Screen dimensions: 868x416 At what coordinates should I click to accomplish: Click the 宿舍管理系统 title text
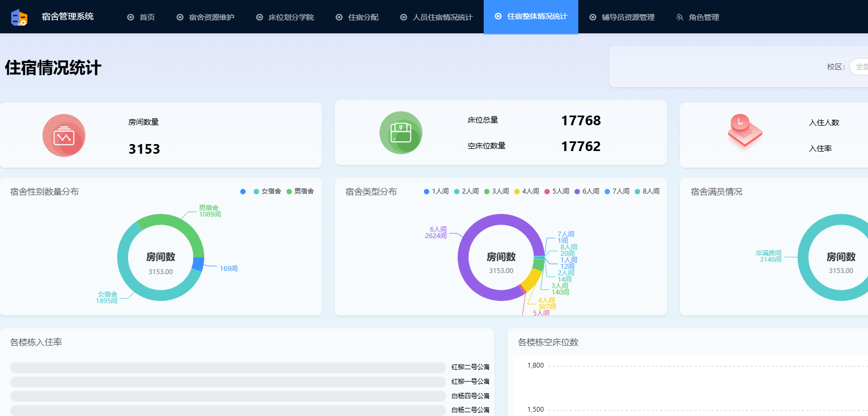pyautogui.click(x=68, y=17)
